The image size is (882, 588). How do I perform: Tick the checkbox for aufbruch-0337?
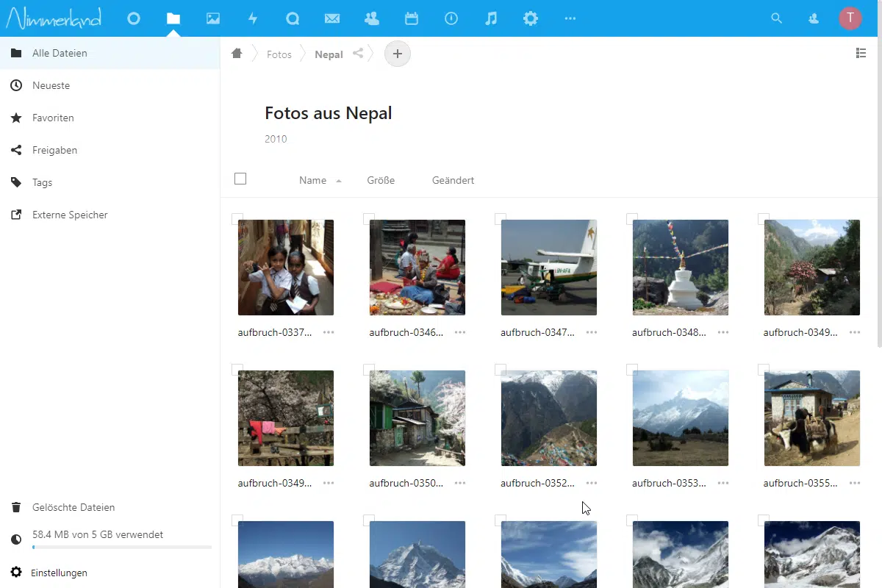237,218
